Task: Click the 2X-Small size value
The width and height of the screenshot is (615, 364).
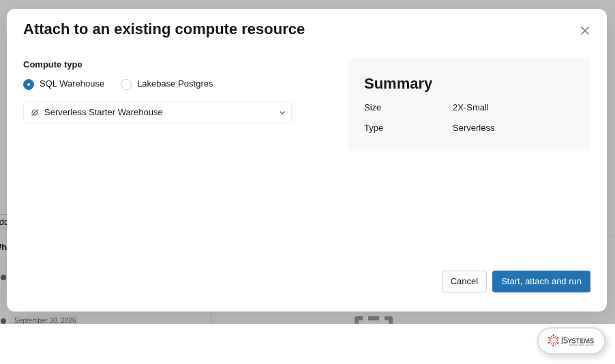Action: pos(470,108)
